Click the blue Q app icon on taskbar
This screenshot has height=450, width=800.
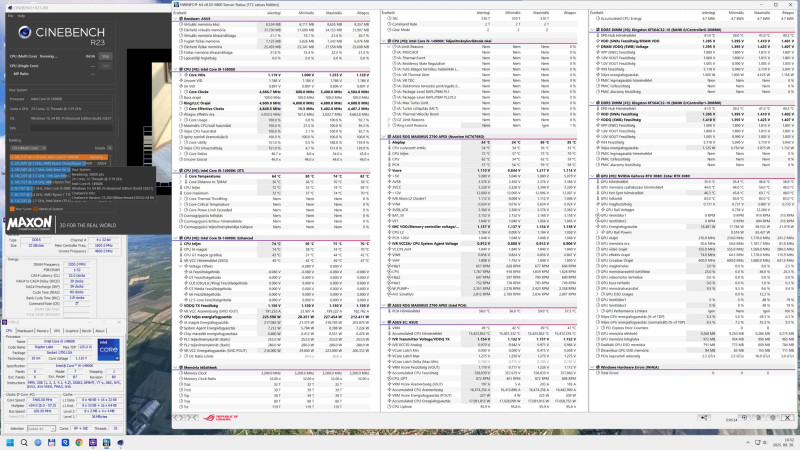pyautogui.click(x=65, y=442)
